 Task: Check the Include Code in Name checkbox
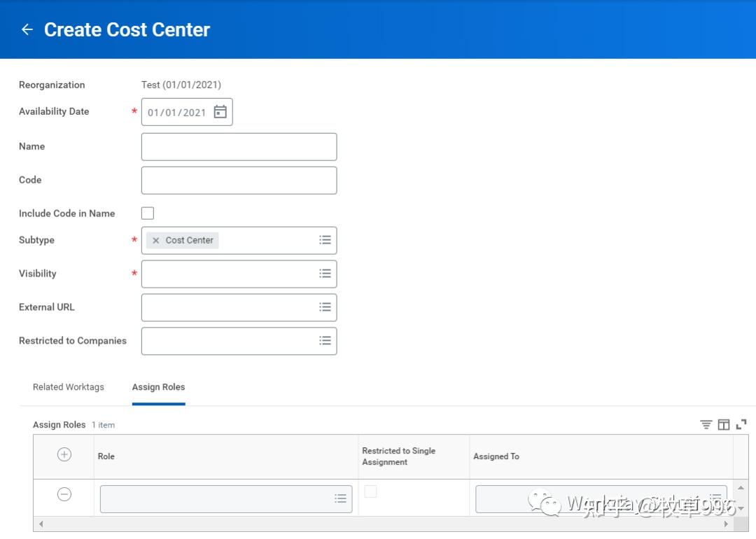click(x=147, y=213)
